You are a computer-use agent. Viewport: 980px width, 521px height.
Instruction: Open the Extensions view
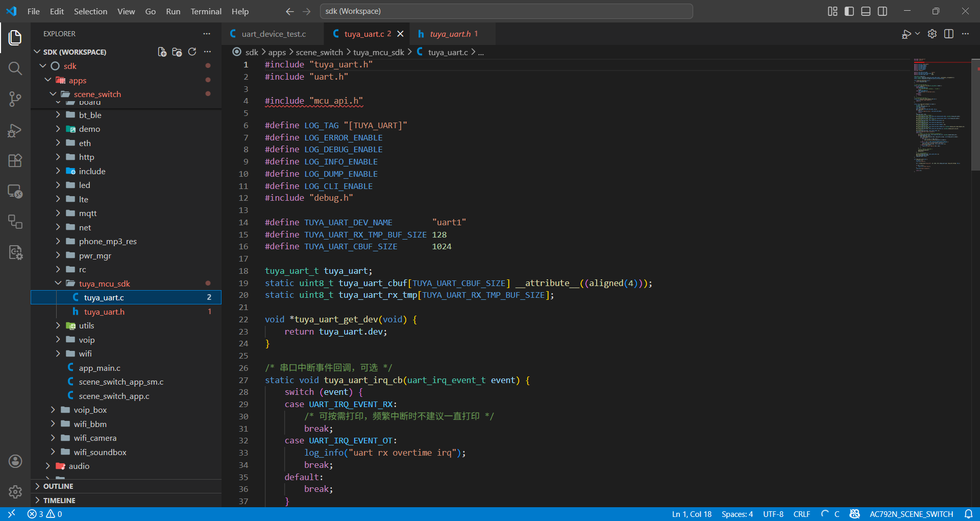pyautogui.click(x=15, y=161)
